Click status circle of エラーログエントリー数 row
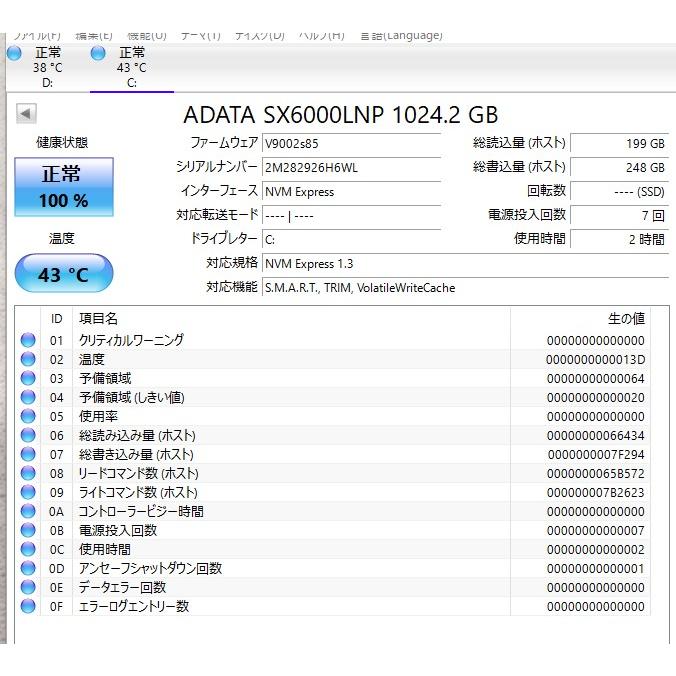The height and width of the screenshot is (676, 676). click(x=28, y=606)
